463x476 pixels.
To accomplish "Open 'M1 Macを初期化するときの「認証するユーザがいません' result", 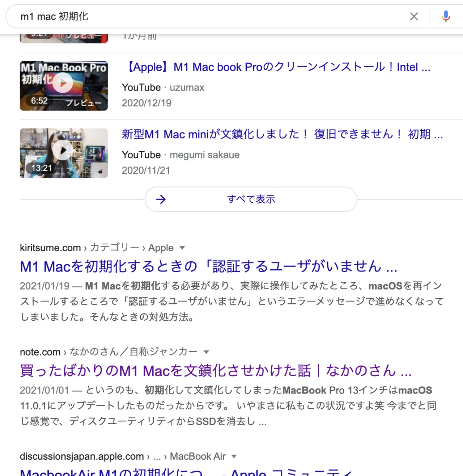I will 209,266.
